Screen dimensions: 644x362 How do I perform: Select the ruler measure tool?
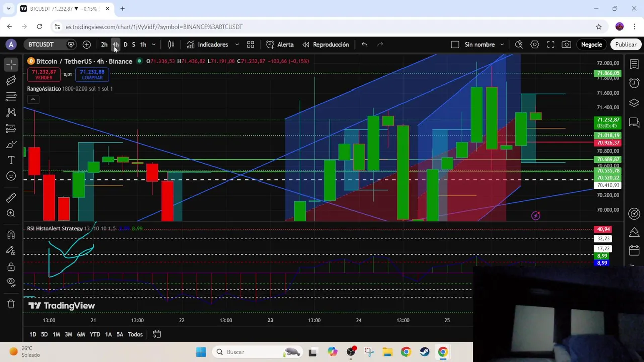point(11,197)
